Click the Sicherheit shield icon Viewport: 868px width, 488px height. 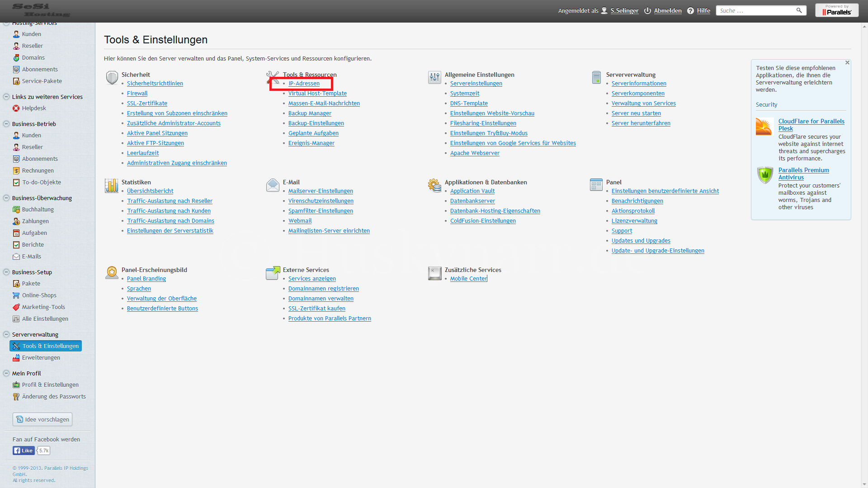pyautogui.click(x=112, y=78)
